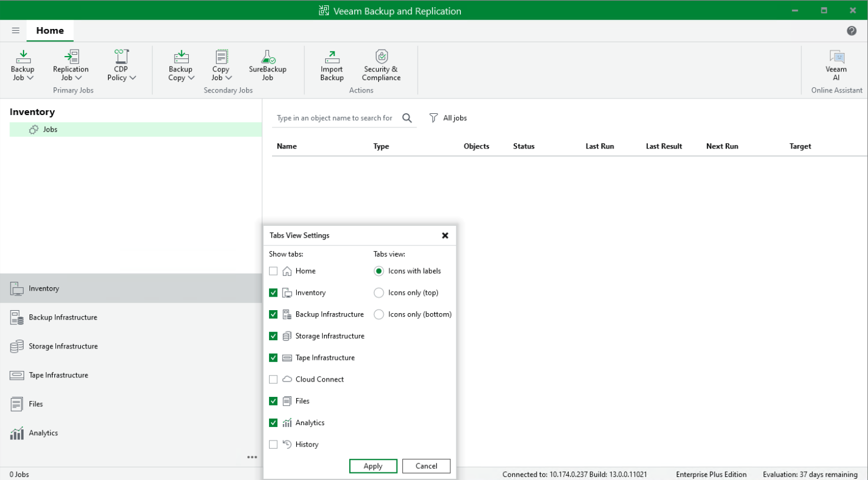This screenshot has height=480, width=868.
Task: Sort by the Name column header
Action: (287, 146)
